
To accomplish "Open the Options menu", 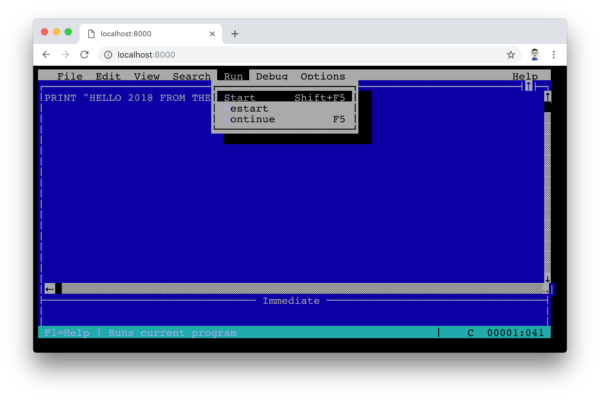I will tap(323, 76).
